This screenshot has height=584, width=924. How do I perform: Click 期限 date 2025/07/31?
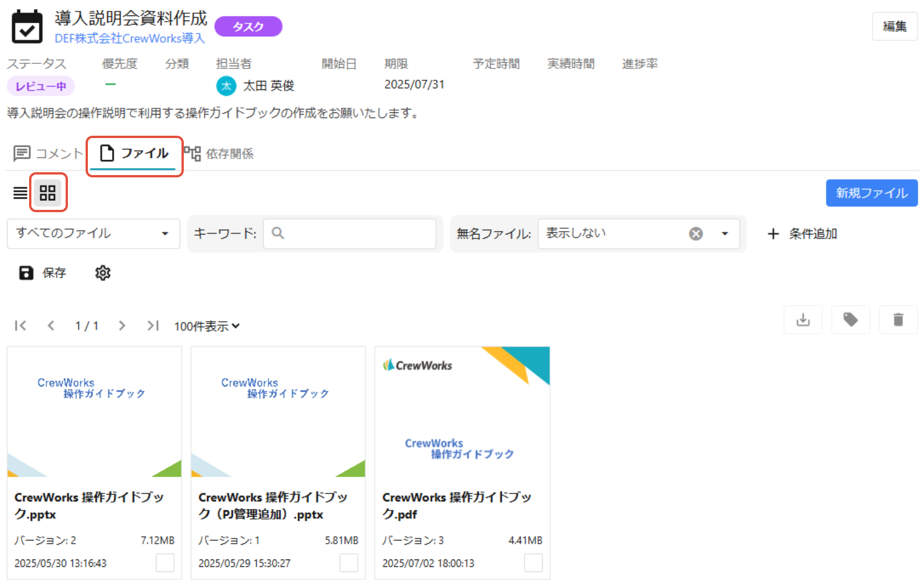[414, 84]
